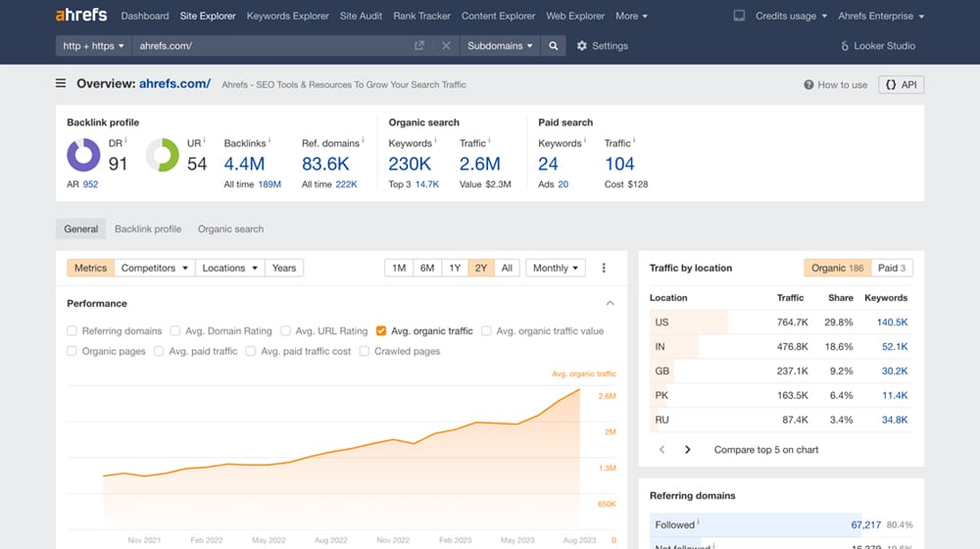Click the ahrefs.com/ overview title link
Image resolution: width=980 pixels, height=549 pixels.
pyautogui.click(x=174, y=83)
